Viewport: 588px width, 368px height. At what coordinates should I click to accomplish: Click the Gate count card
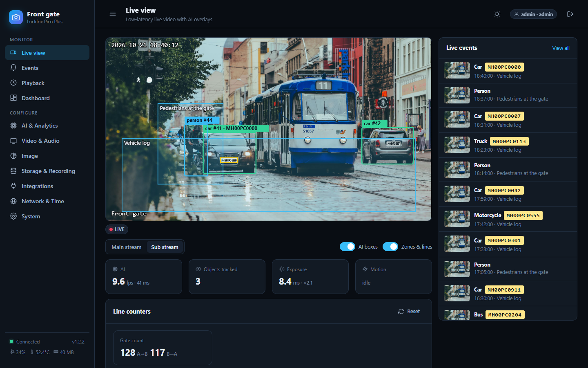point(163,348)
